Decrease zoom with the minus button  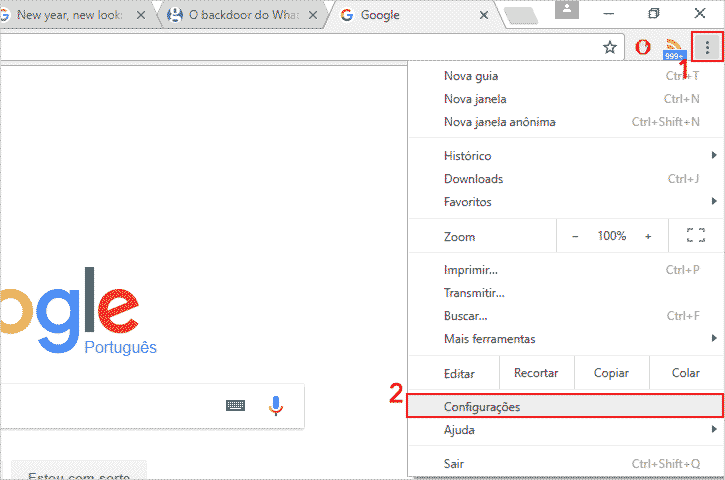tap(575, 236)
